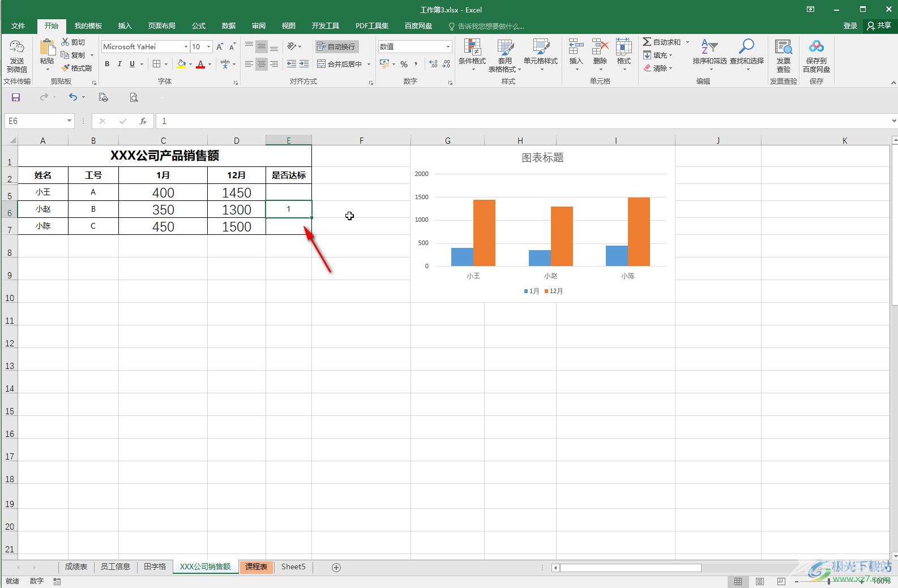The width and height of the screenshot is (898, 588).
Task: Toggle Bold formatting
Action: (107, 64)
